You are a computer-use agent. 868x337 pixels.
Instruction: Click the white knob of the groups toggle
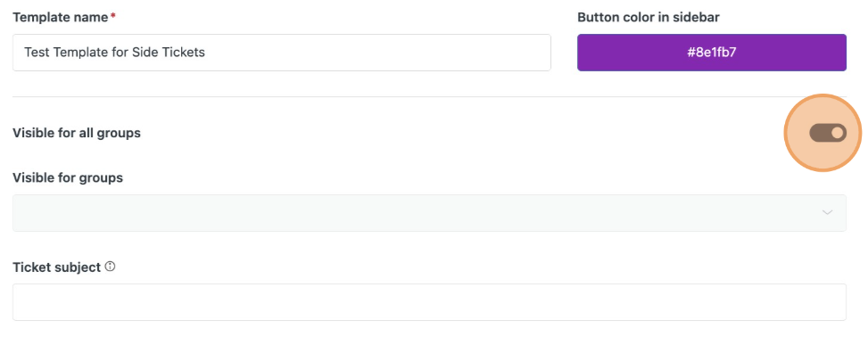pyautogui.click(x=837, y=133)
